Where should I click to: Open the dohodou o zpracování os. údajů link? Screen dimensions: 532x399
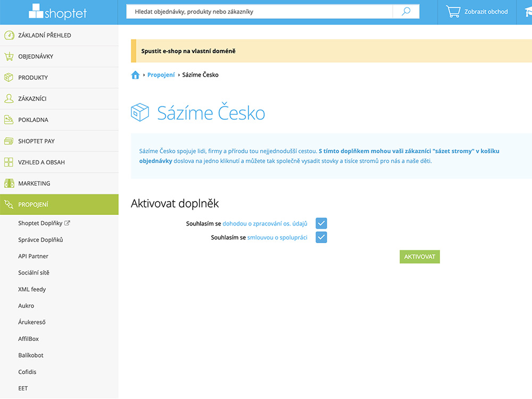pyautogui.click(x=264, y=223)
